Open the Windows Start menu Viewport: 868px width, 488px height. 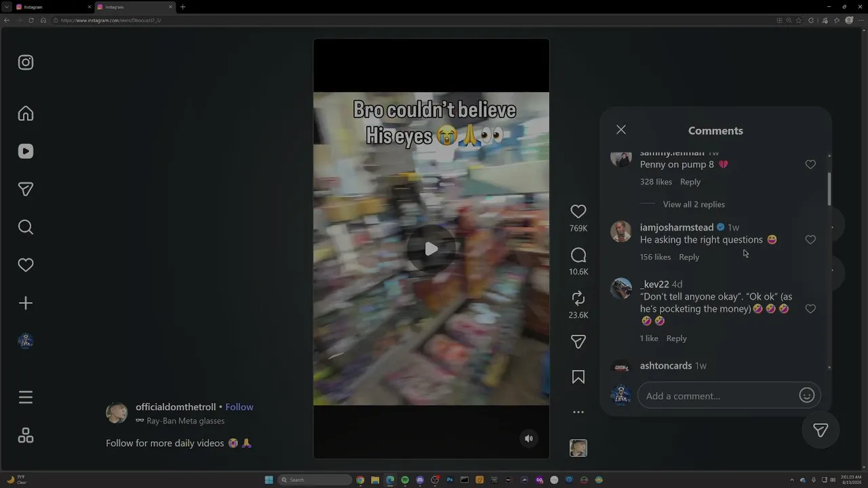[x=269, y=480]
